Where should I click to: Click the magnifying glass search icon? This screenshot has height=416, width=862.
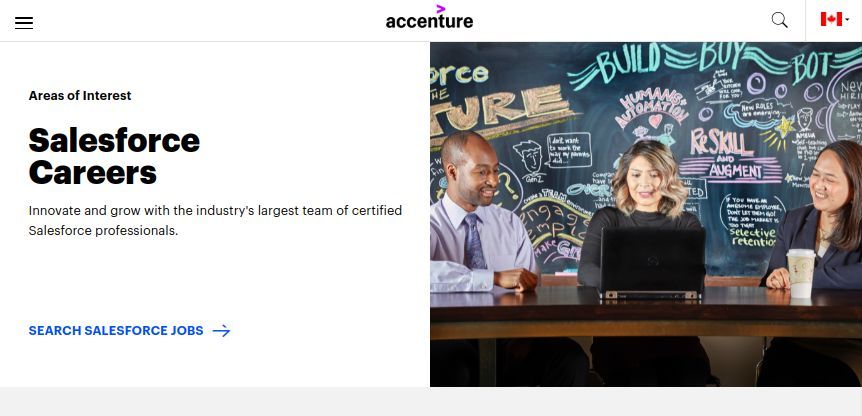pos(779,20)
